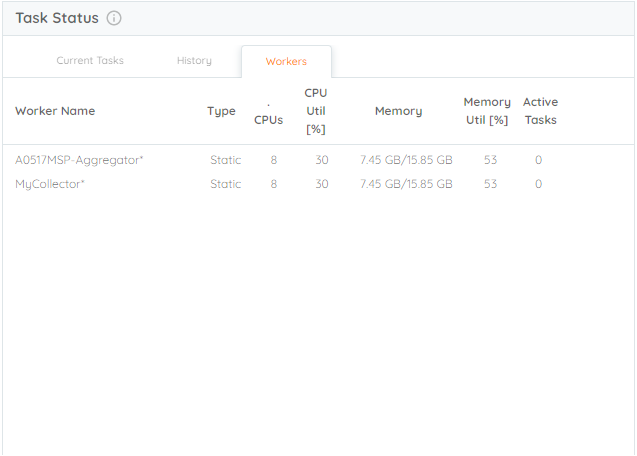This screenshot has height=456, width=637.
Task: Click Static type of MyCollector row
Action: pyautogui.click(x=225, y=184)
